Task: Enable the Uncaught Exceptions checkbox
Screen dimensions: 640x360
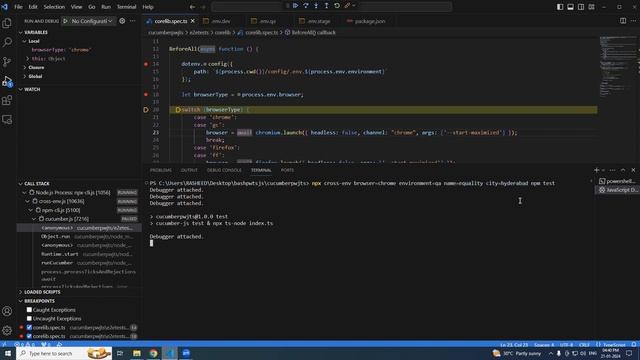Action: click(x=29, y=318)
